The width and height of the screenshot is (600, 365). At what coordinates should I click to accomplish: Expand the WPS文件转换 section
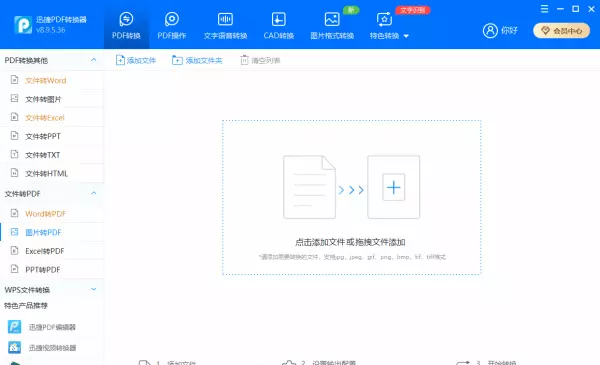[x=93, y=289]
